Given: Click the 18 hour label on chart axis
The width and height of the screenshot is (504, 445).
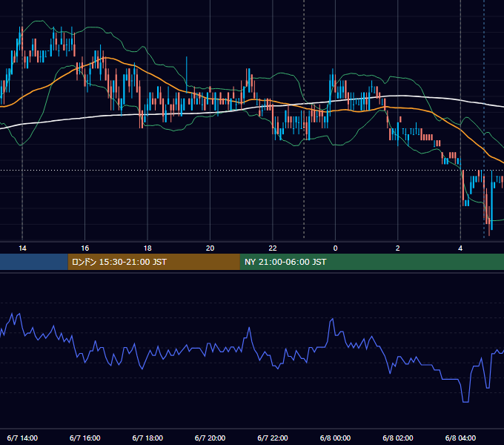Looking at the screenshot, I should 147,248.
